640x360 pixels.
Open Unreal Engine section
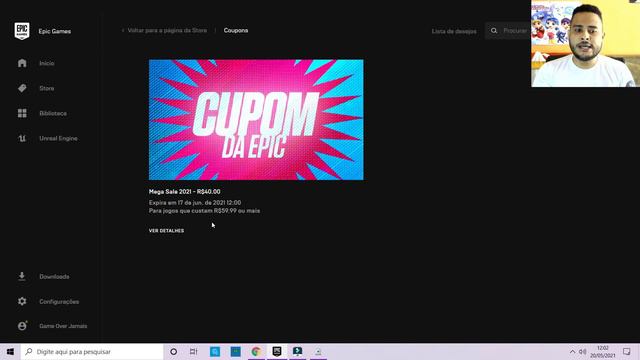tap(58, 138)
